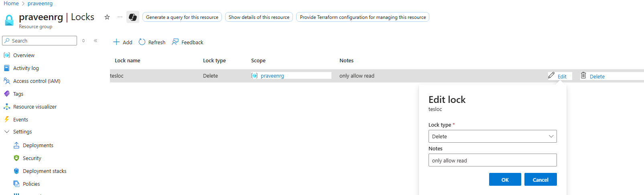Open Policies under Settings
Image resolution: width=644 pixels, height=195 pixels.
pos(31,184)
